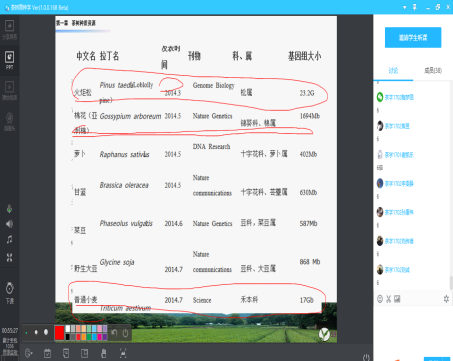The width and height of the screenshot is (453, 361).
Task: Undo the last pen stroke
Action: (114, 333)
